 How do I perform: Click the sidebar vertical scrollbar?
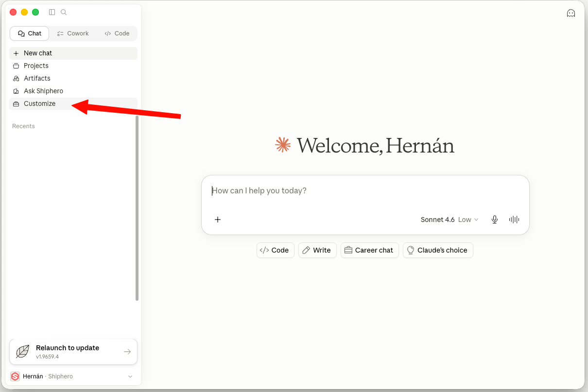point(137,208)
